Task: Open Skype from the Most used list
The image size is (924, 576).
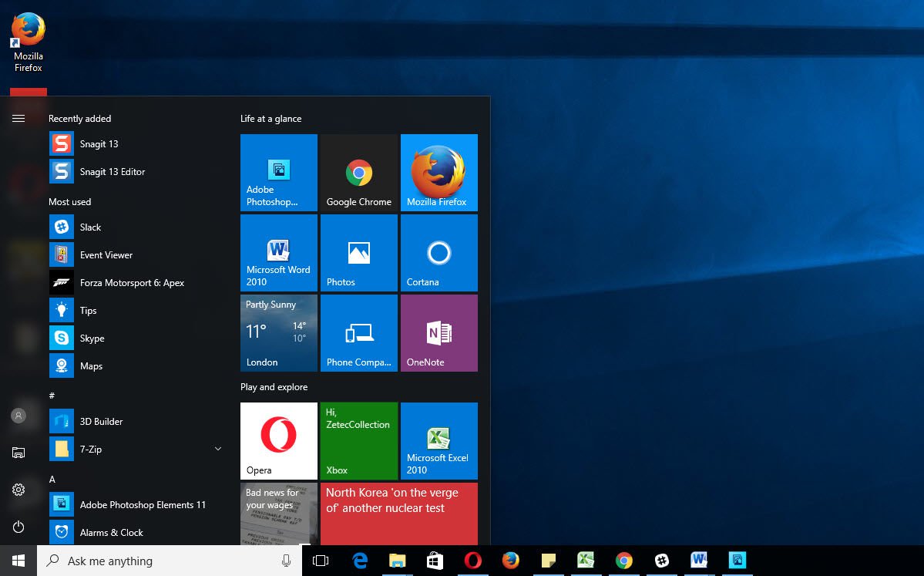Action: (92, 339)
